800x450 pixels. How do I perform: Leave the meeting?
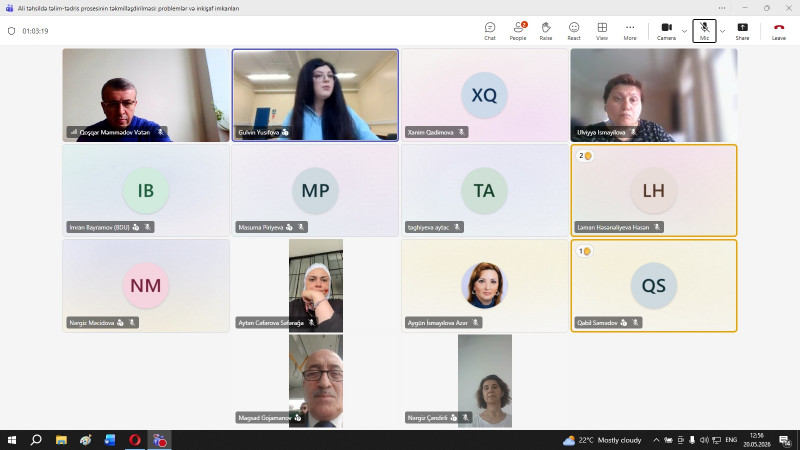pos(779,31)
